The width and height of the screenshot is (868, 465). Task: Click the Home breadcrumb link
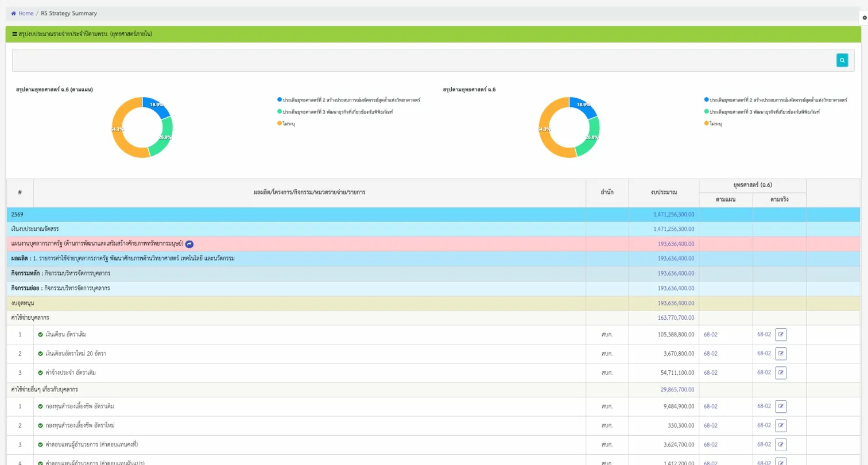pyautogui.click(x=26, y=13)
